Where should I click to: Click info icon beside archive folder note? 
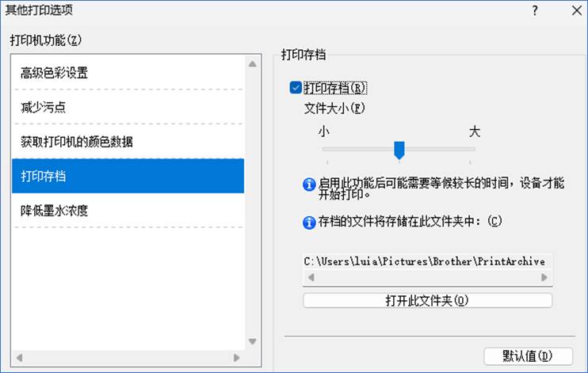309,223
